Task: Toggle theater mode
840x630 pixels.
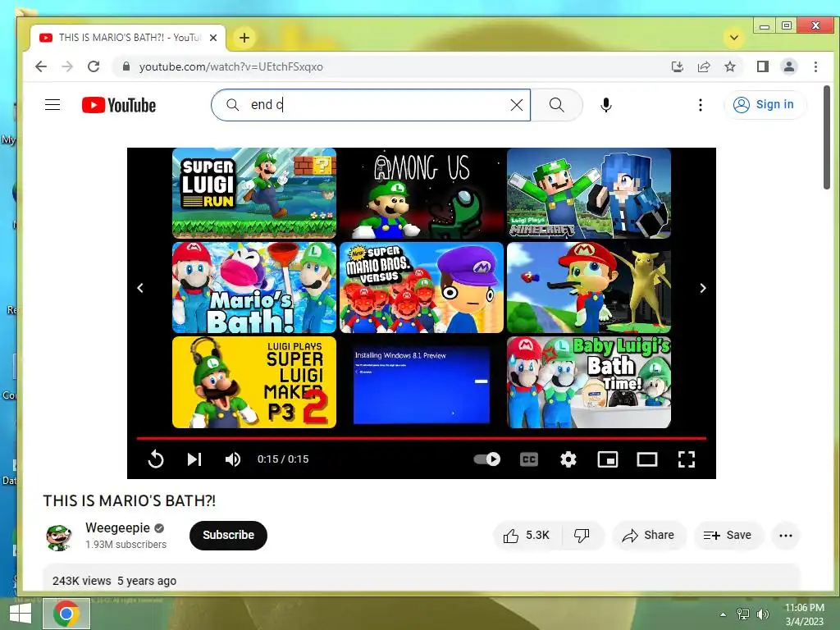Action: [647, 459]
